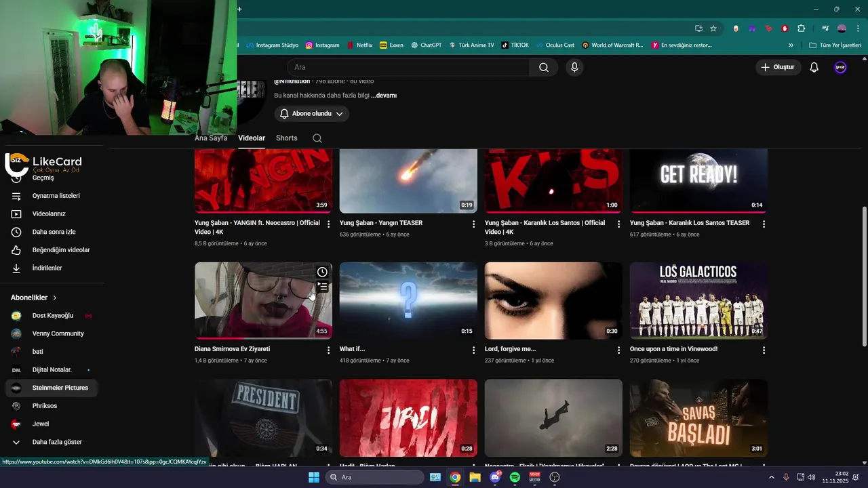Open Venny Community subscription channel
The image size is (868, 488).
pos(51,333)
